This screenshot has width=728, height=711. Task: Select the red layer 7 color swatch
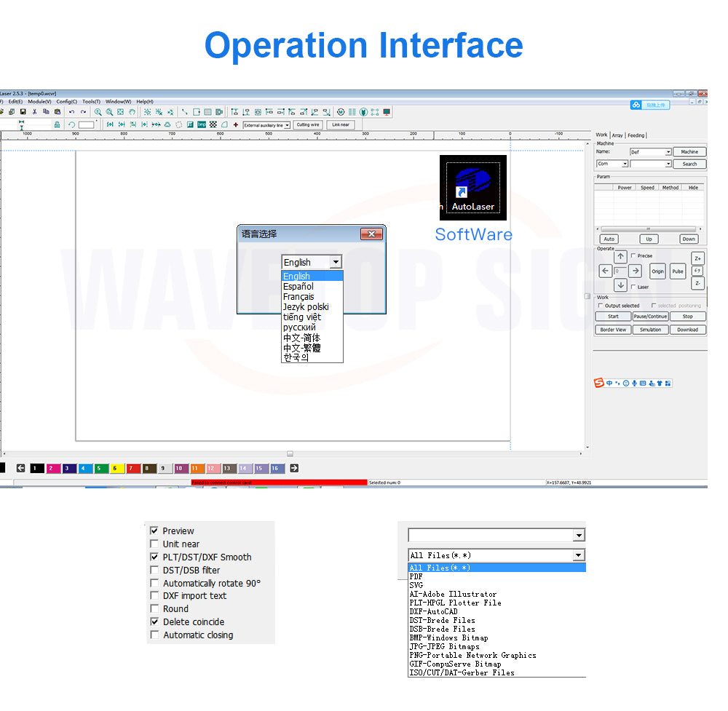(133, 469)
